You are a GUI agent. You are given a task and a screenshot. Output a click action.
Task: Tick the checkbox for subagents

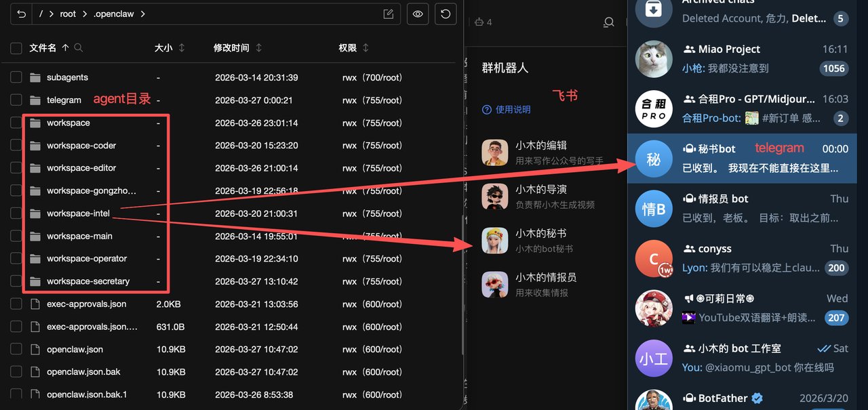[16, 77]
